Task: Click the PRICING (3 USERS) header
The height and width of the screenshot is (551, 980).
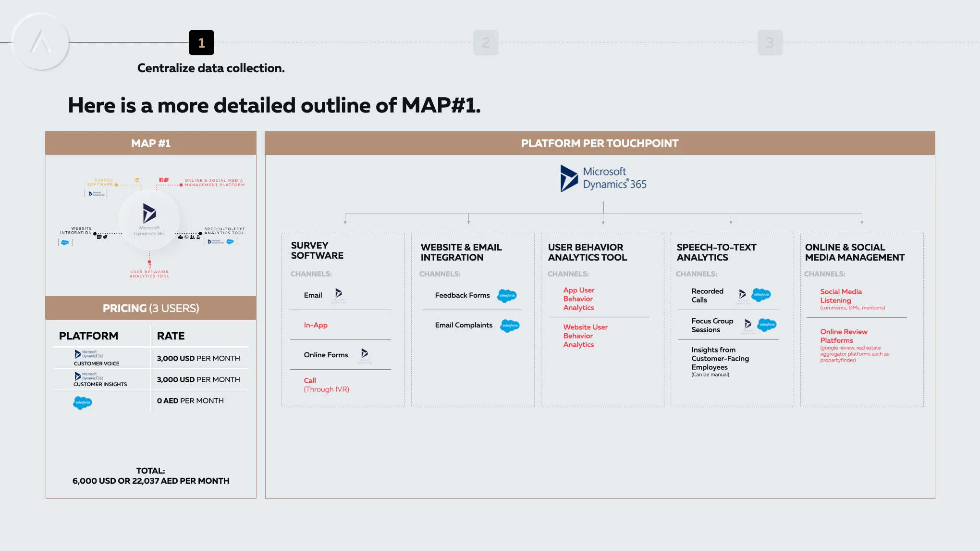Action: (151, 308)
